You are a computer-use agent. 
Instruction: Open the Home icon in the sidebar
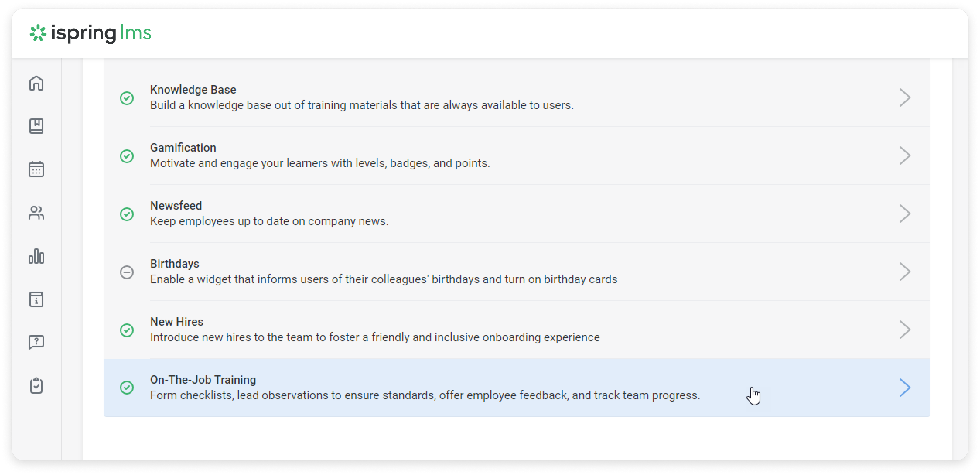pyautogui.click(x=36, y=83)
